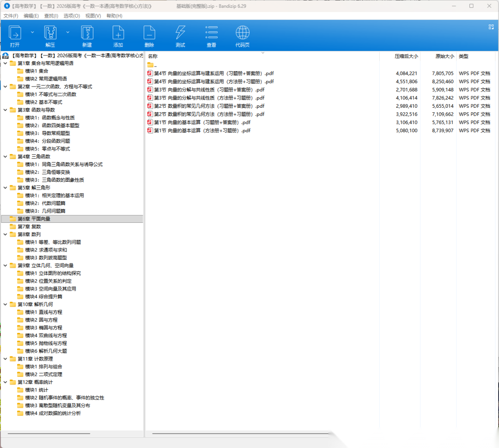Sort by the 压缩后大小 column header
This screenshot has height=448, width=499.
click(x=406, y=56)
